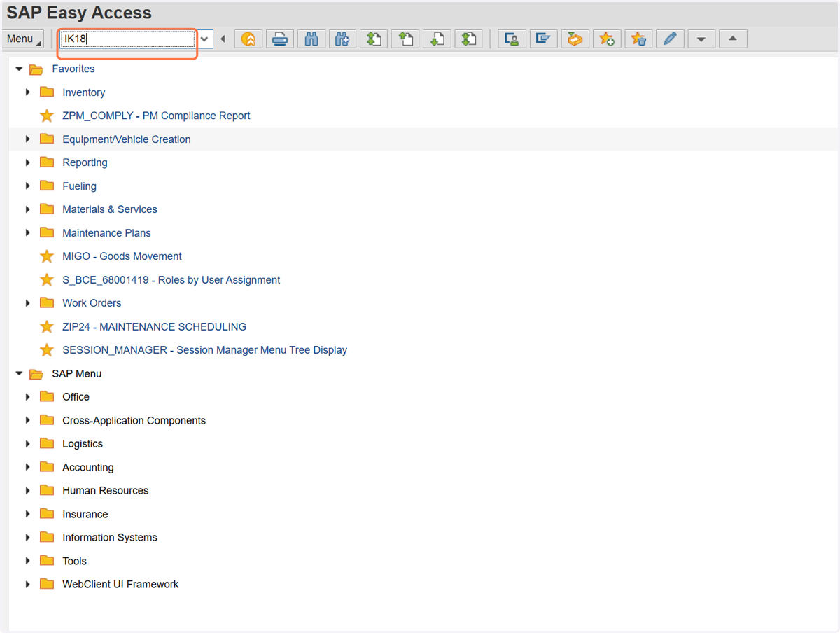The image size is (840, 633).
Task: Click the SAP Menu open-folder icon
Action: (x=36, y=374)
